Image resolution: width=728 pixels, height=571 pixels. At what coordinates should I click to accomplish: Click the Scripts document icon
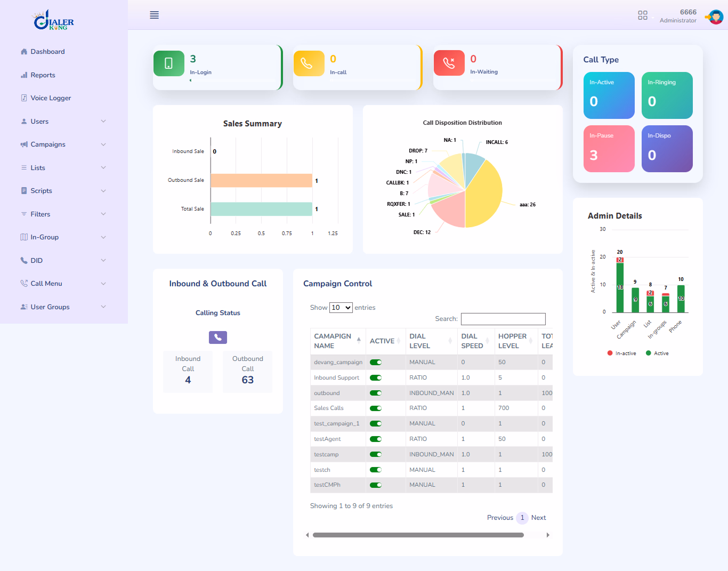click(x=24, y=191)
